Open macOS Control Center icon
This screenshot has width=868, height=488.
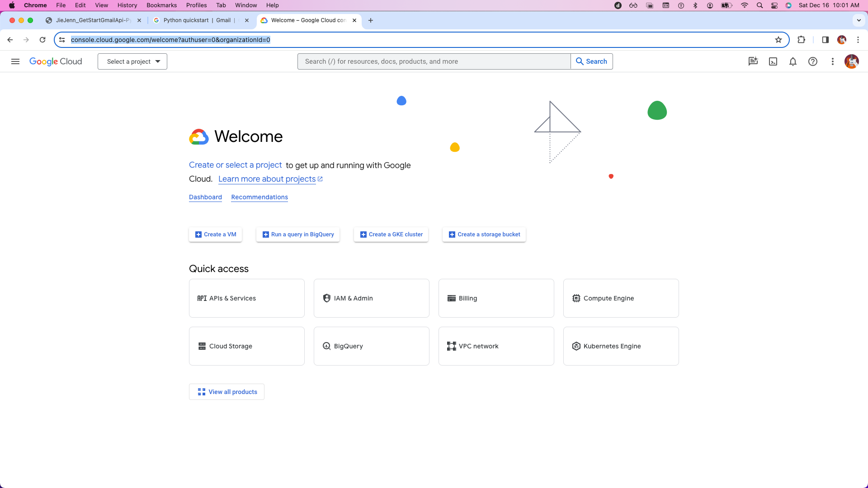[x=774, y=5]
